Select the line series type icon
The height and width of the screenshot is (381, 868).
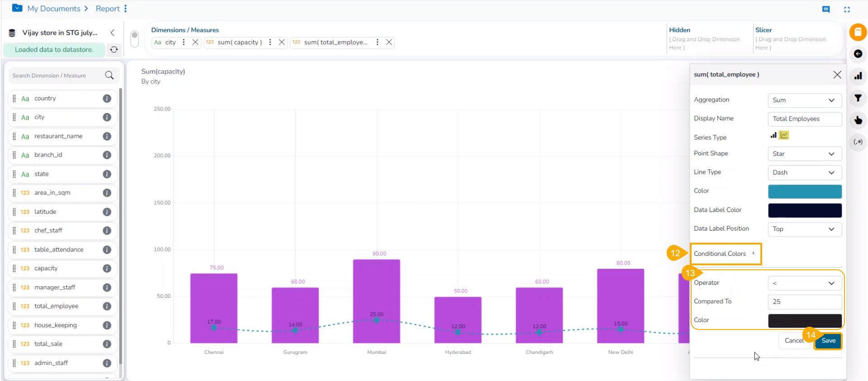click(x=784, y=135)
